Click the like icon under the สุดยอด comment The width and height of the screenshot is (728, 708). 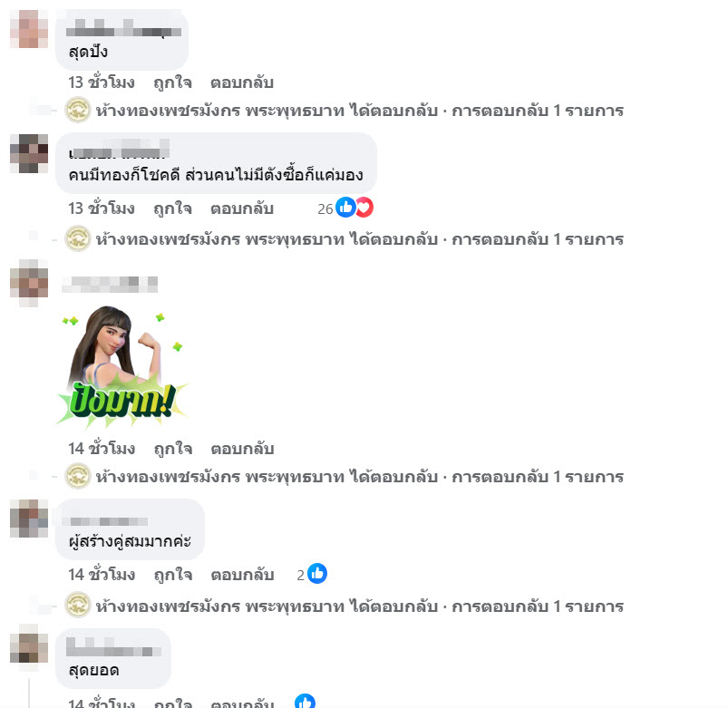point(305,702)
